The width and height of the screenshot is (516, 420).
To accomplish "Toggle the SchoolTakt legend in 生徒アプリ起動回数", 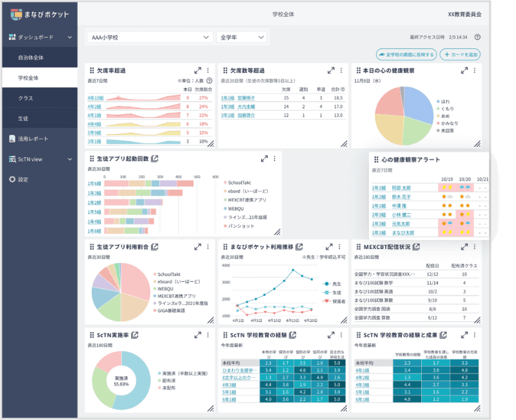I will 237,183.
